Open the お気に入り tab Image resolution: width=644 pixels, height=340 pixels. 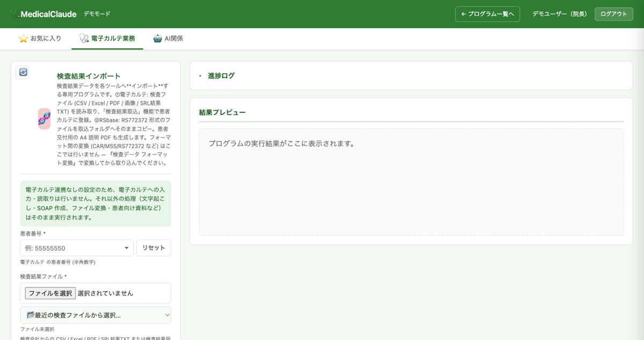pyautogui.click(x=40, y=39)
